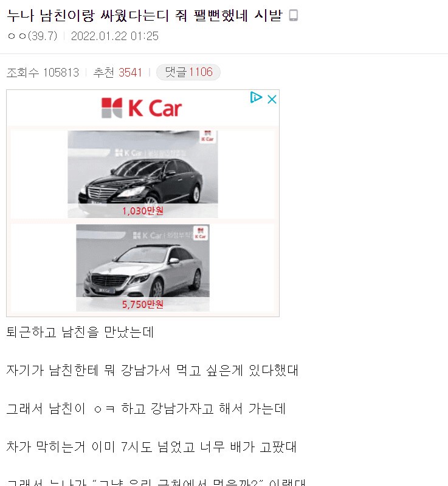Click the 조회수 105813 view count
Screen dimensions: 448x486
point(43,72)
